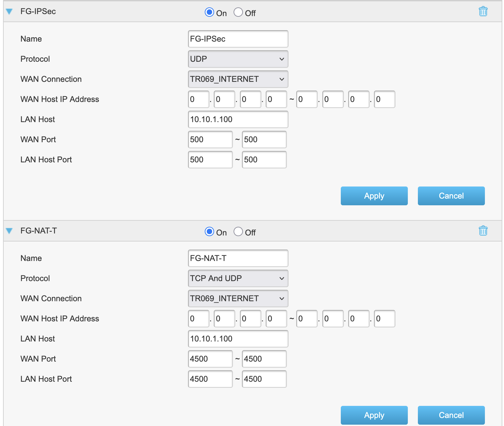The image size is (504, 426).
Task: Click FG-IPSec WAN Port start field
Action: [x=210, y=140]
